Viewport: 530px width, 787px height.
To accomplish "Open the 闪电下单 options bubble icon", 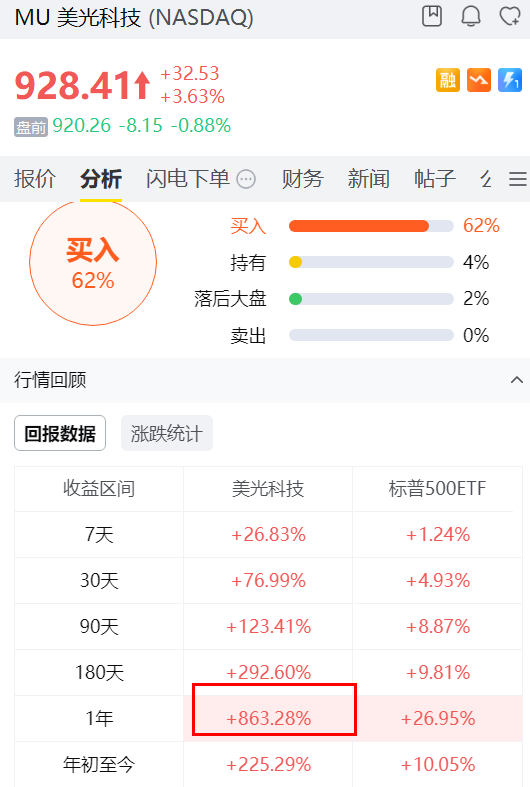I will 246,179.
